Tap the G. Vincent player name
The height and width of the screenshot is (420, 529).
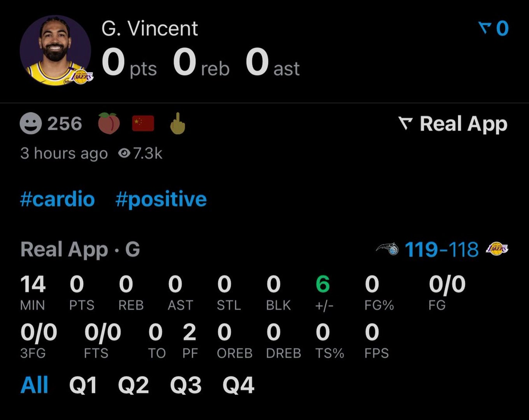click(x=150, y=28)
